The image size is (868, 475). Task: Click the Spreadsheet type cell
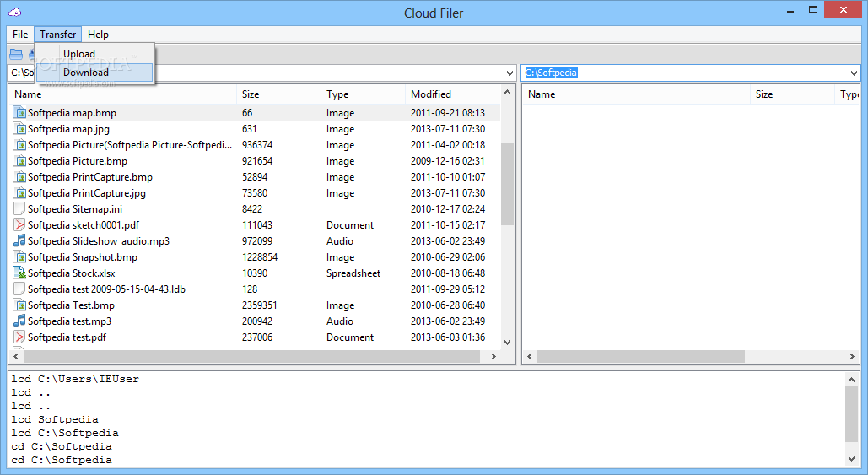(x=353, y=273)
